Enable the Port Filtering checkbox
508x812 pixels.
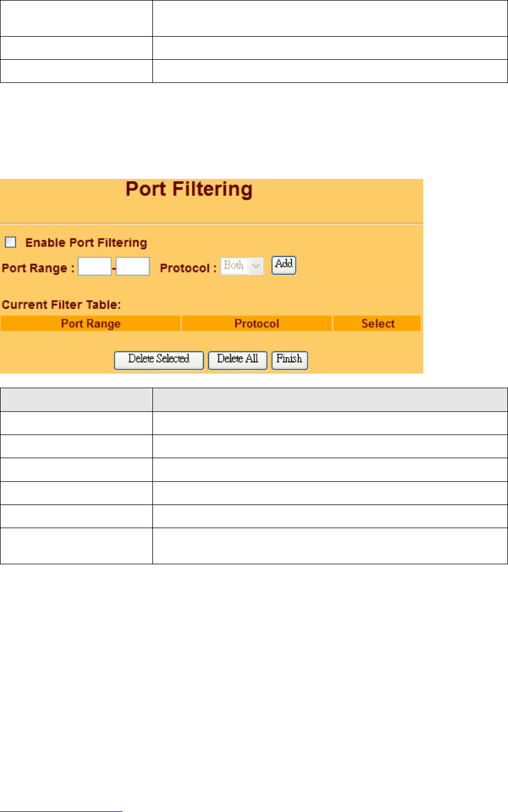(11, 242)
